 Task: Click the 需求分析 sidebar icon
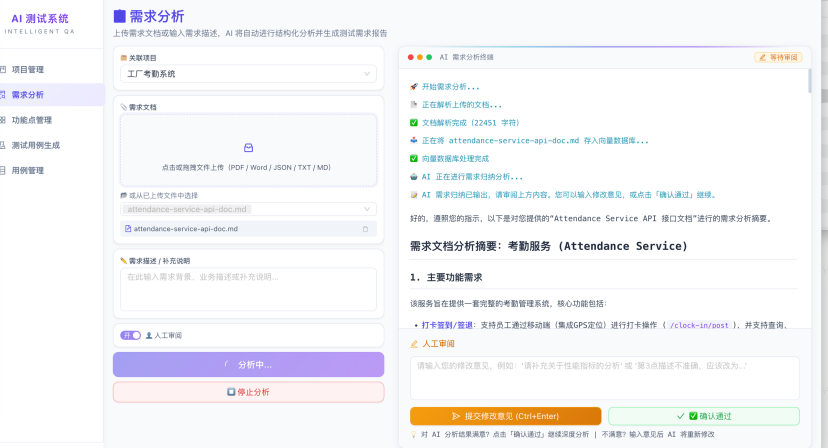point(3,95)
